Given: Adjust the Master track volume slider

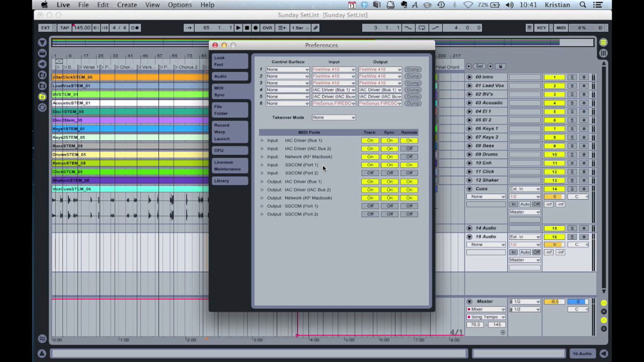Looking at the screenshot, I should click(x=554, y=302).
